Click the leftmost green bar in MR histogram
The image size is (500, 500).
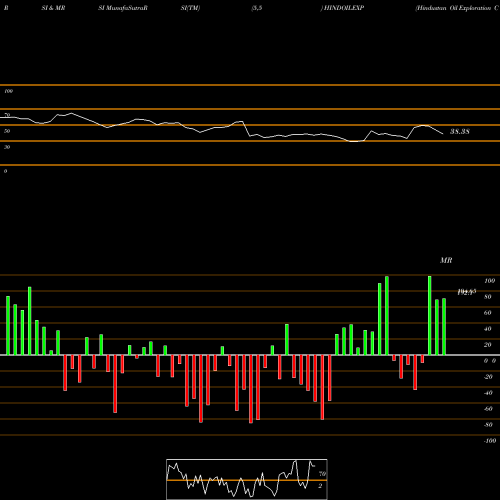click(8, 325)
